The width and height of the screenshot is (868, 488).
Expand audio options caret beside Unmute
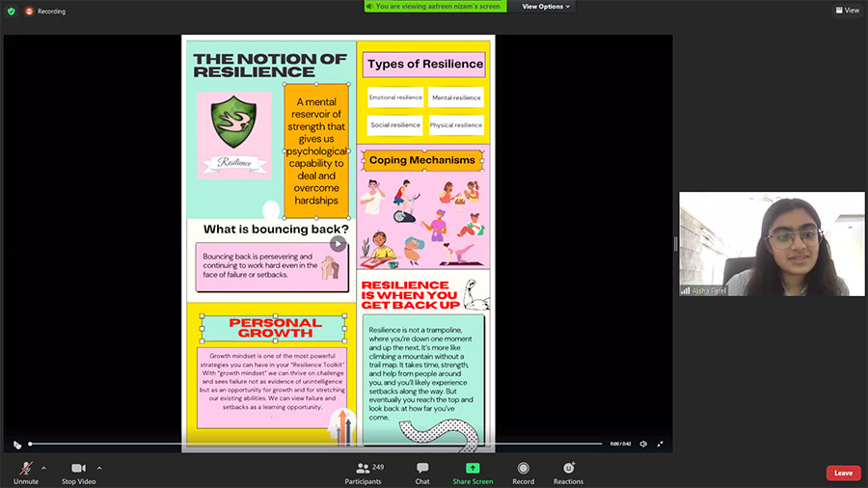[x=43, y=468]
